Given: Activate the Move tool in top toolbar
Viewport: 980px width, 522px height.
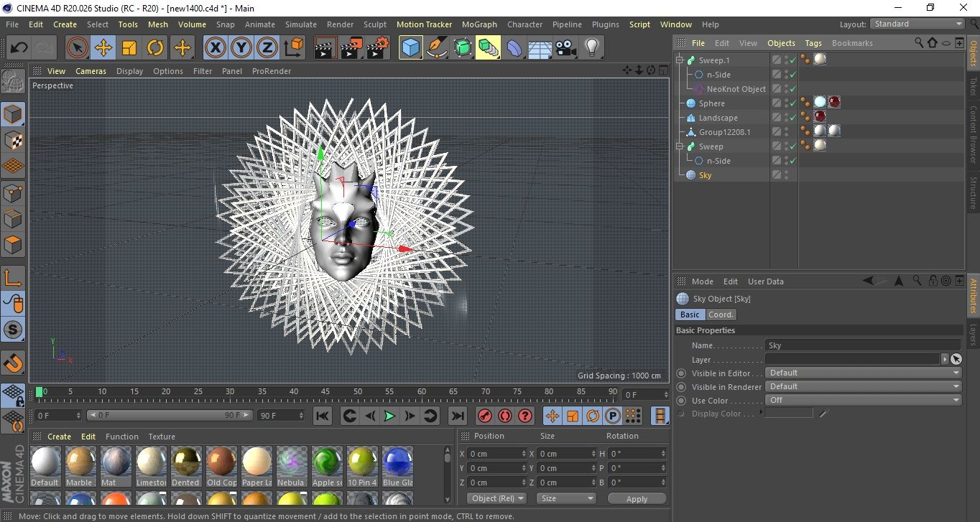Looking at the screenshot, I should coord(103,48).
